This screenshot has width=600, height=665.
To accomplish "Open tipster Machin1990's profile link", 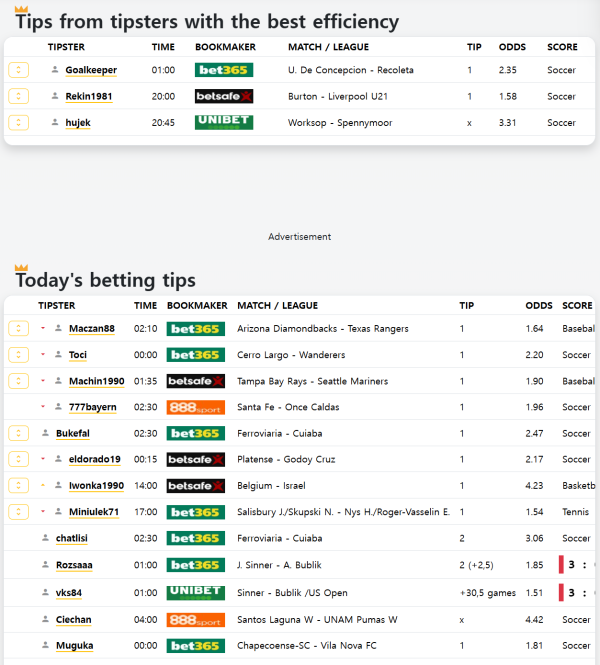I will click(x=96, y=381).
